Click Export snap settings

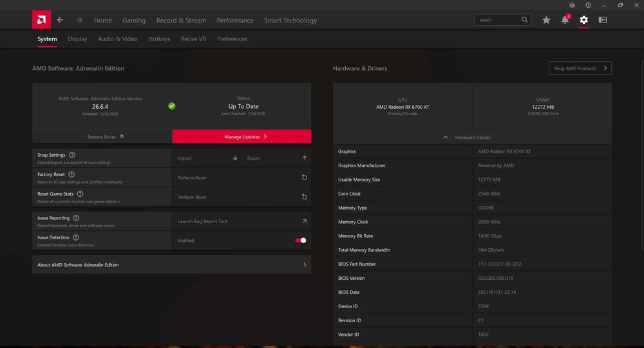[276, 158]
